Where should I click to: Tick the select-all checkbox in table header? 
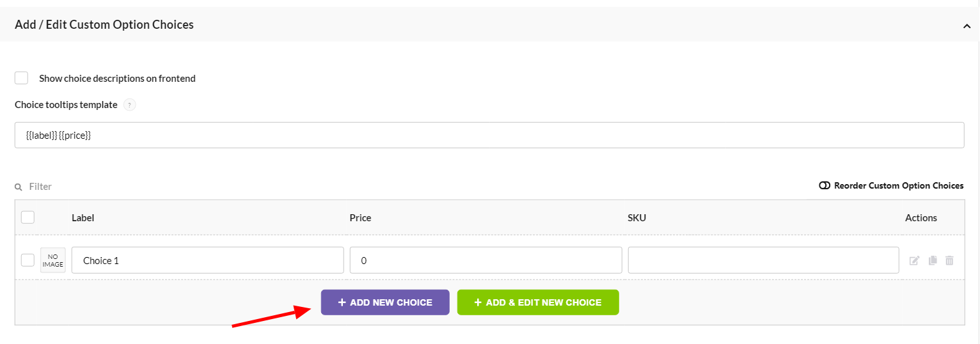(28, 217)
